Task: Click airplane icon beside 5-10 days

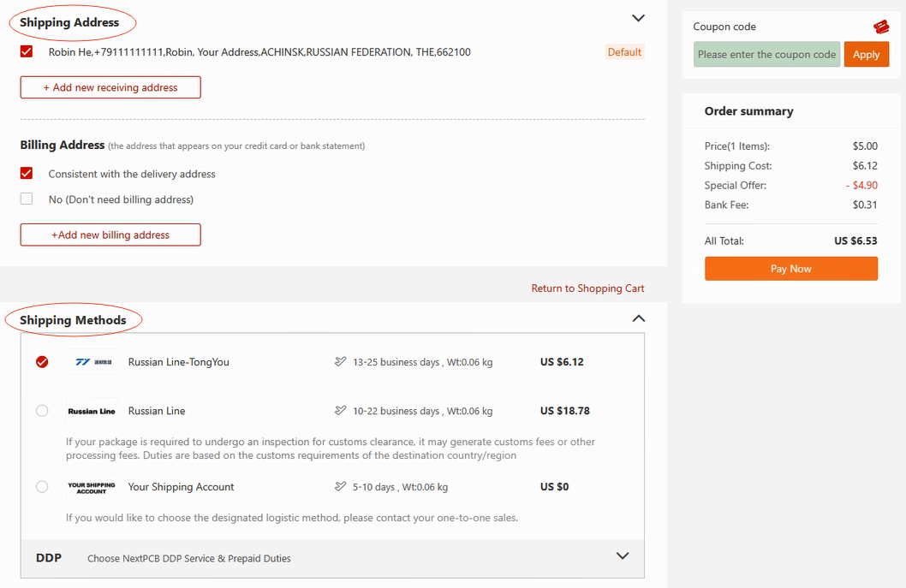Action: 341,487
